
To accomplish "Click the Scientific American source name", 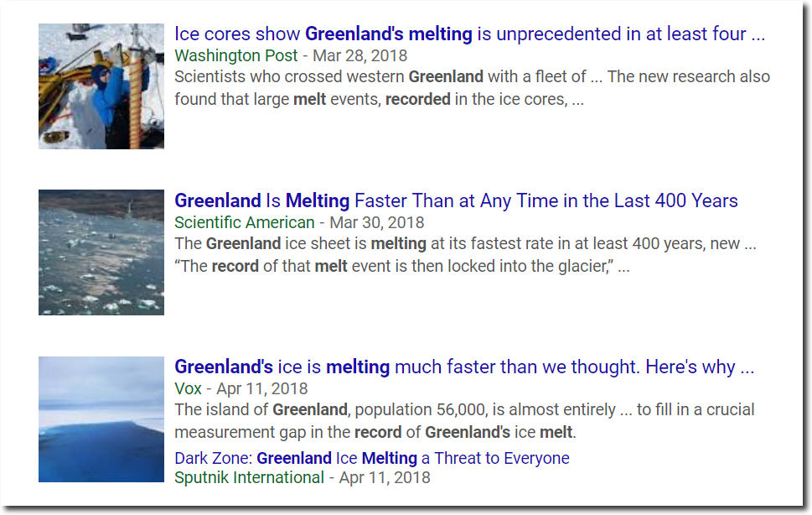I will point(245,222).
